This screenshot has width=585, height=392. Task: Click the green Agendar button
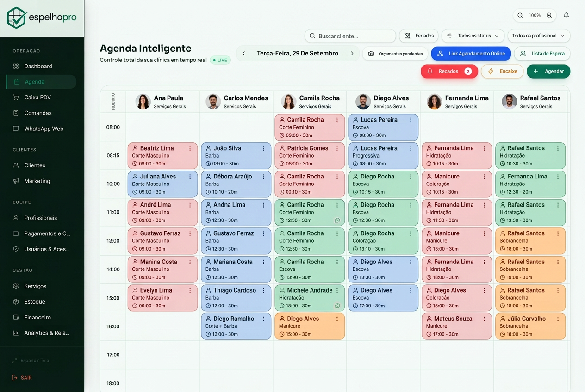pos(548,71)
